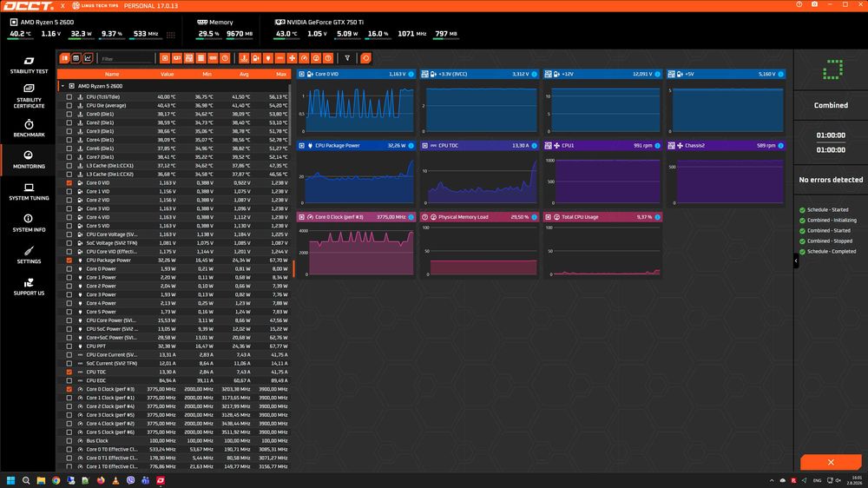
Task: Uncheck the Core 0 VID checkbox
Action: click(x=69, y=183)
